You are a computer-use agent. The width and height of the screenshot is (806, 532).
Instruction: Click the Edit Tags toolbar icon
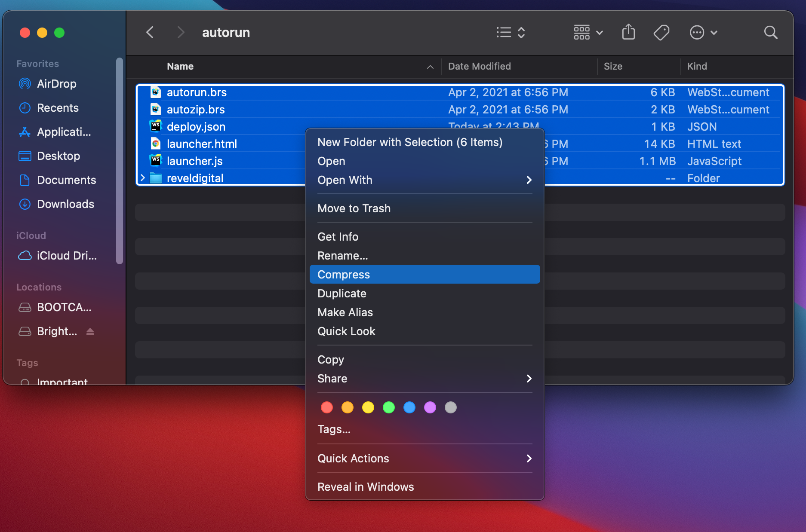click(x=661, y=32)
